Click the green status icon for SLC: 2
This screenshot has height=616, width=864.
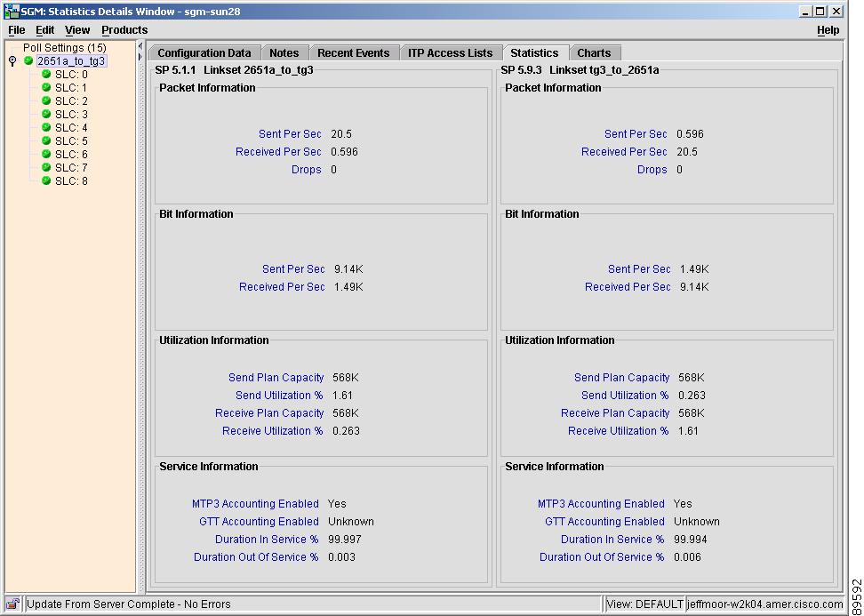tap(46, 100)
